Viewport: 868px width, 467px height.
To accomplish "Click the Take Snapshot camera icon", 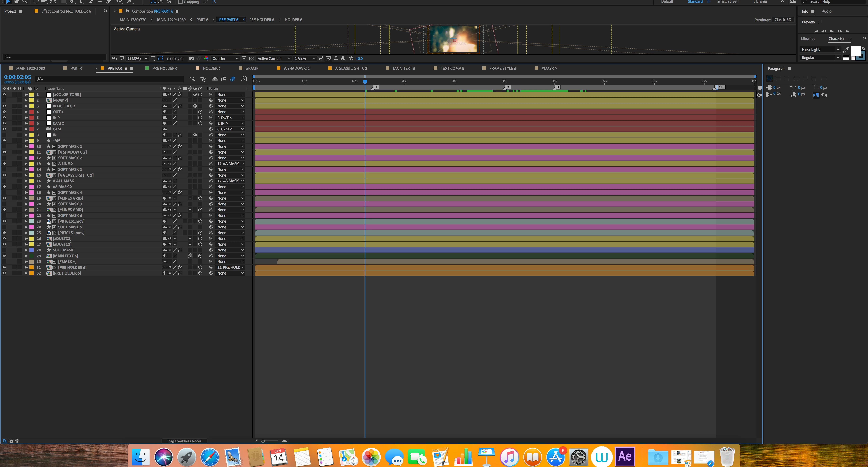I will coord(191,59).
